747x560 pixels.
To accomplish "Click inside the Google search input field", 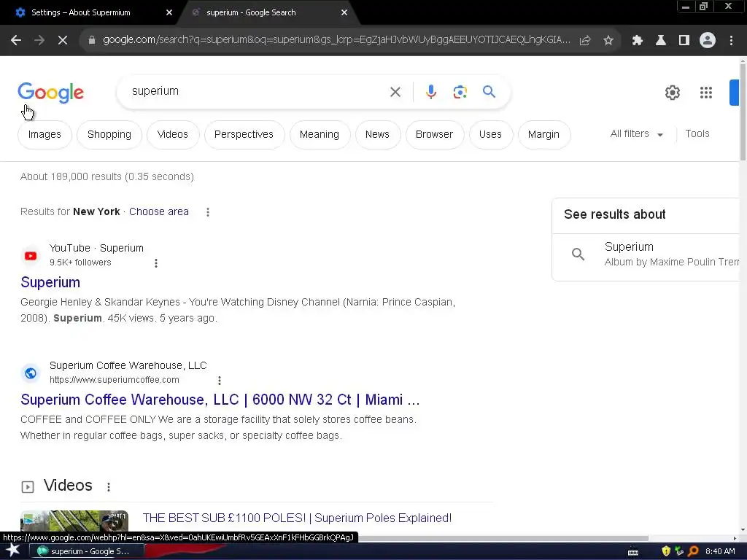I will pos(258,91).
